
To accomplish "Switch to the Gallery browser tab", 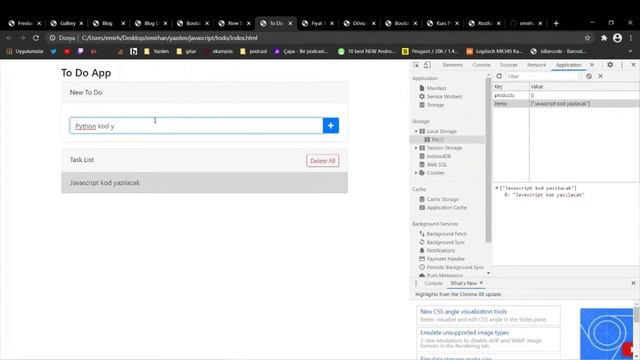I will (67, 23).
